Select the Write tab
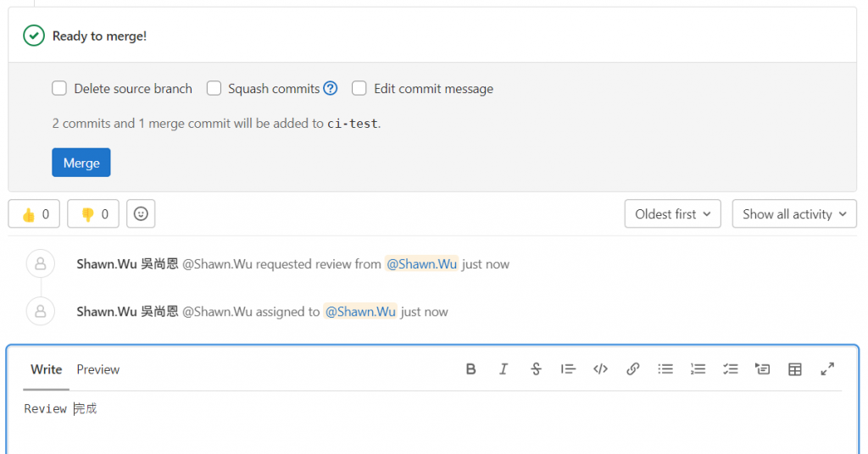 [46, 369]
